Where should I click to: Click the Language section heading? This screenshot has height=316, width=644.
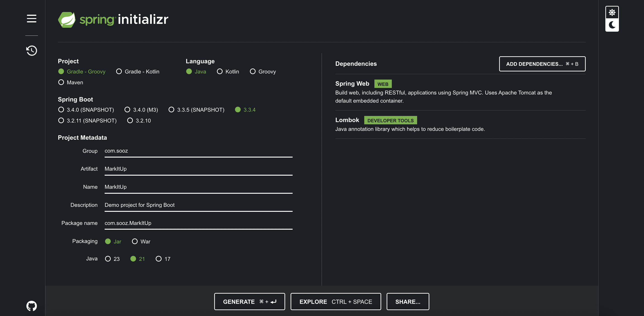200,61
